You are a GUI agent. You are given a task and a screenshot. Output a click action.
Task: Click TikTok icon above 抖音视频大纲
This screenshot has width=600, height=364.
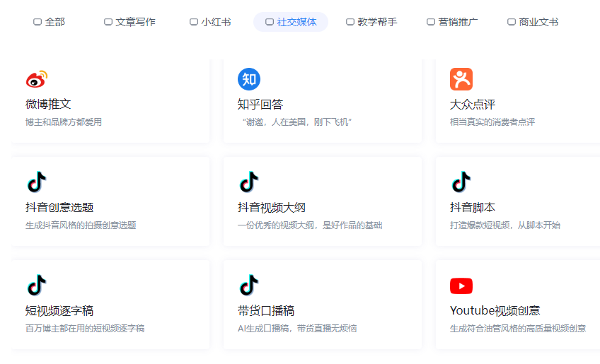tap(249, 182)
